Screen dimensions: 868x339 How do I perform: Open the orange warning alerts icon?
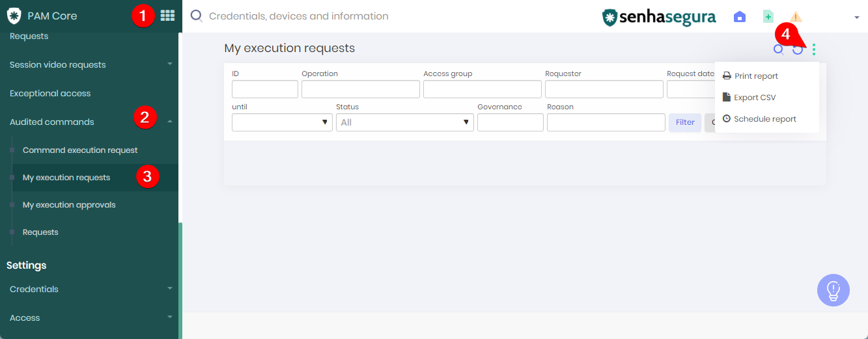(796, 17)
